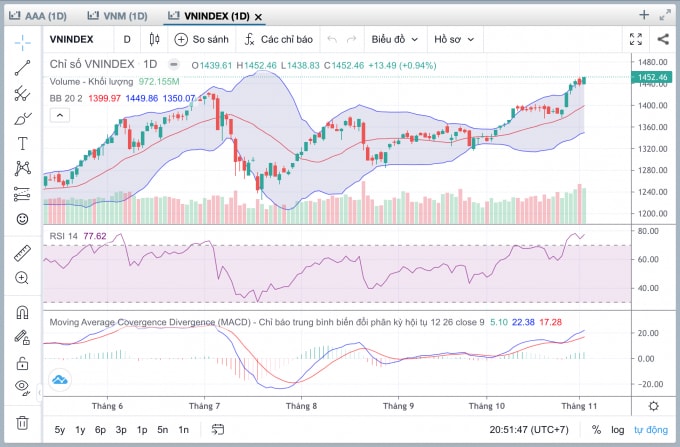Select the crosshair cursor tool

point(23,42)
